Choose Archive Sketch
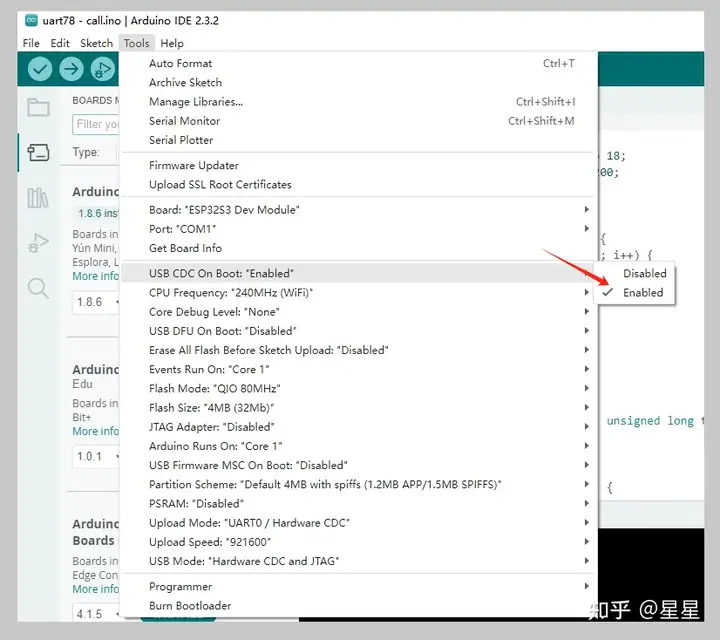The height and width of the screenshot is (640, 720). pyautogui.click(x=359, y=83)
